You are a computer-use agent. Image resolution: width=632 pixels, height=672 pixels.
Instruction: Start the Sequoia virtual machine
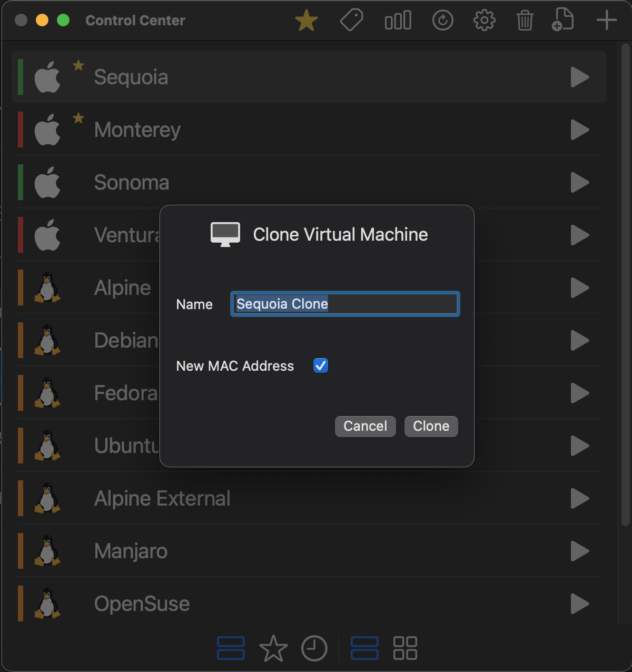580,77
